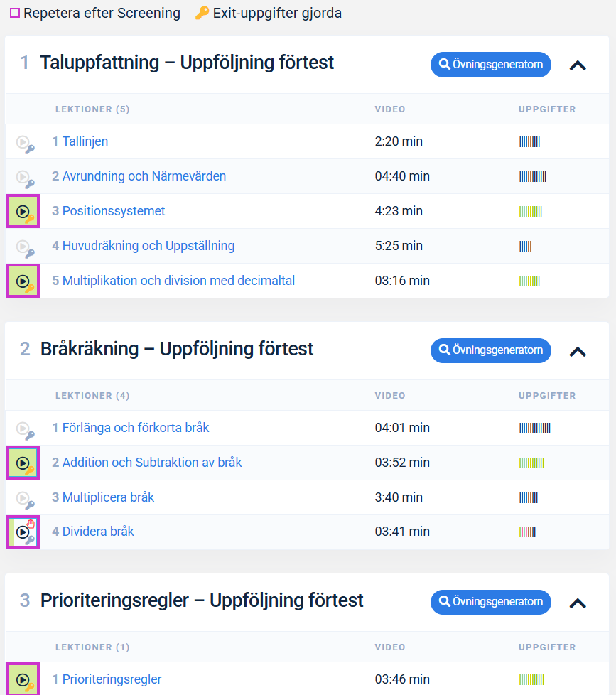
Task: Click the Dividera bråk task progress bars
Action: 528,532
